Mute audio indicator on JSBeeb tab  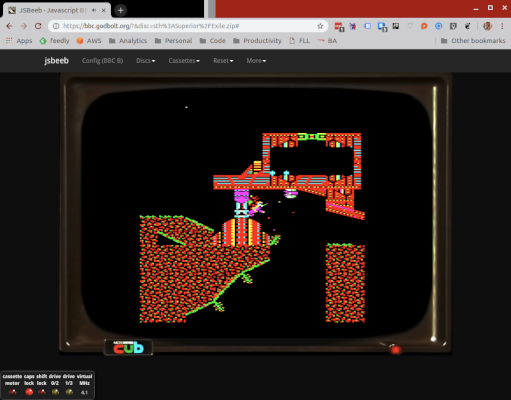pos(94,10)
